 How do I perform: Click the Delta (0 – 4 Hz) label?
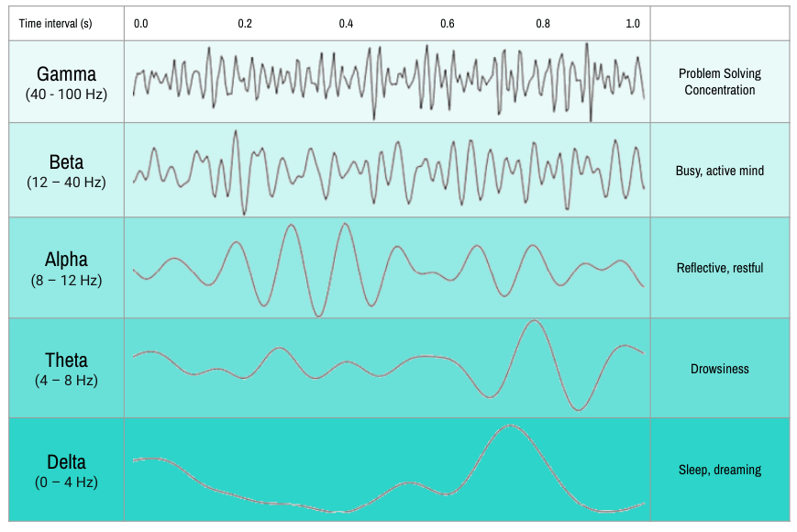tap(66, 471)
